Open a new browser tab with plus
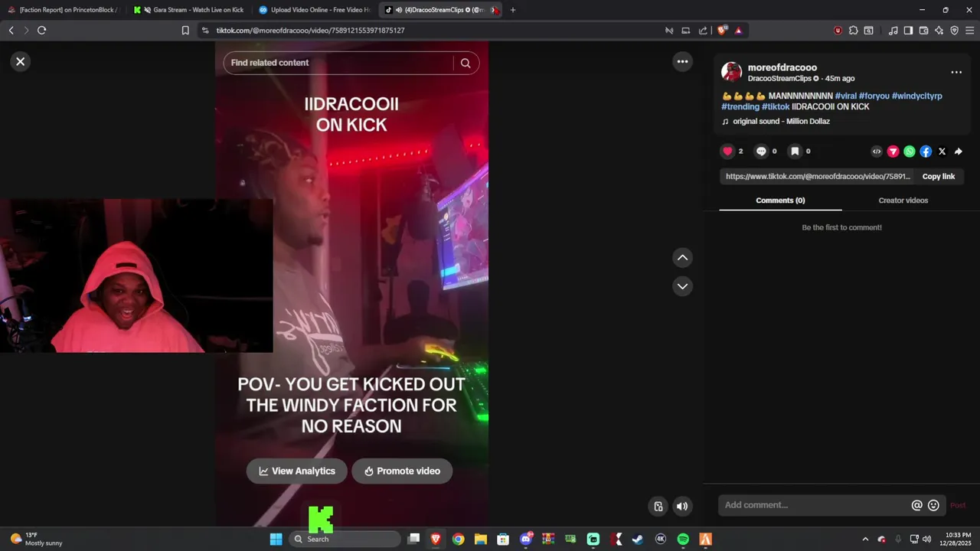The width and height of the screenshot is (980, 551). pyautogui.click(x=512, y=10)
